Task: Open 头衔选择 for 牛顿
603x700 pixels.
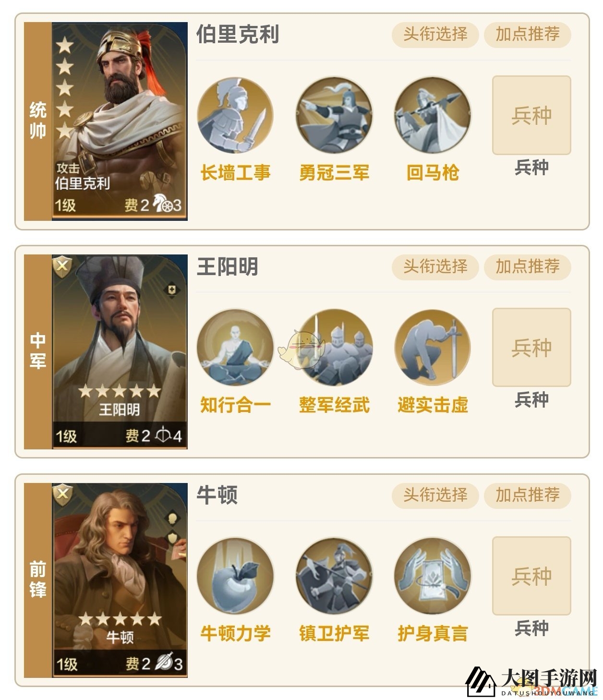Action: pyautogui.click(x=435, y=495)
